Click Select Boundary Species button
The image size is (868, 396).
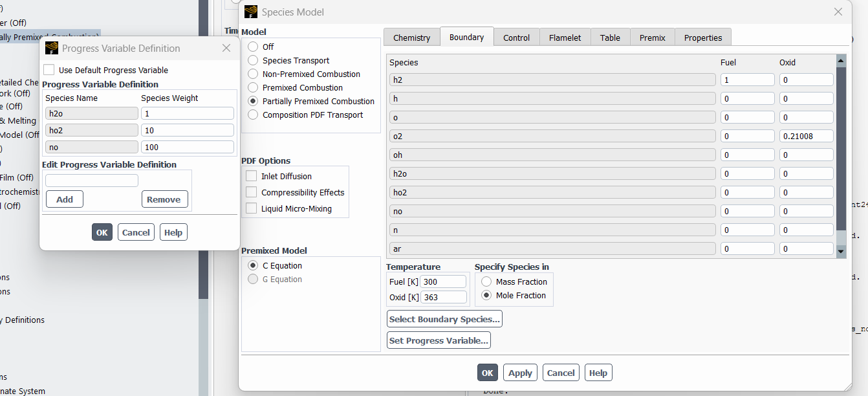coord(444,319)
